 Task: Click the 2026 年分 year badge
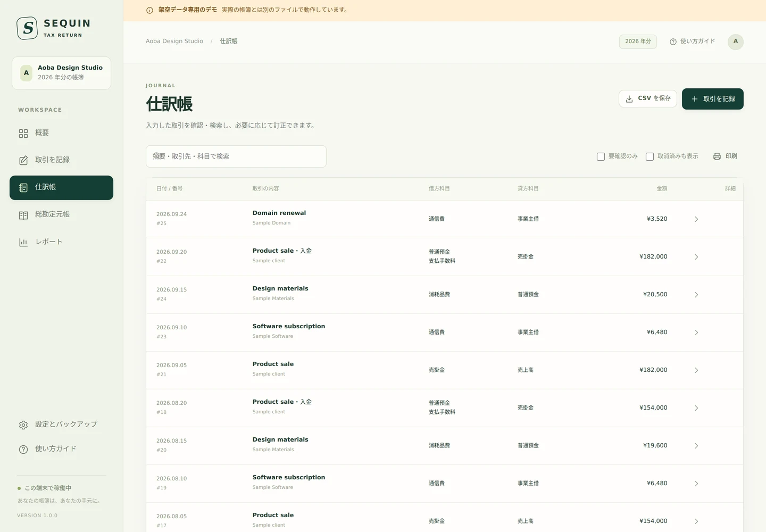tap(638, 41)
